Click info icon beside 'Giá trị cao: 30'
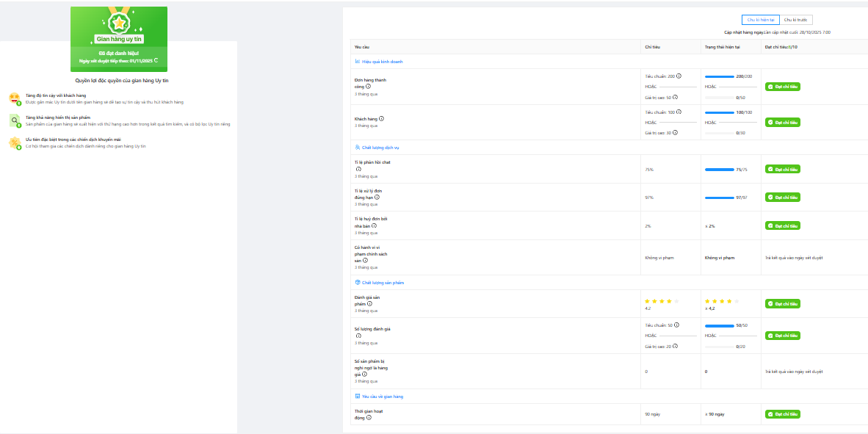This screenshot has height=434, width=868. click(x=675, y=133)
